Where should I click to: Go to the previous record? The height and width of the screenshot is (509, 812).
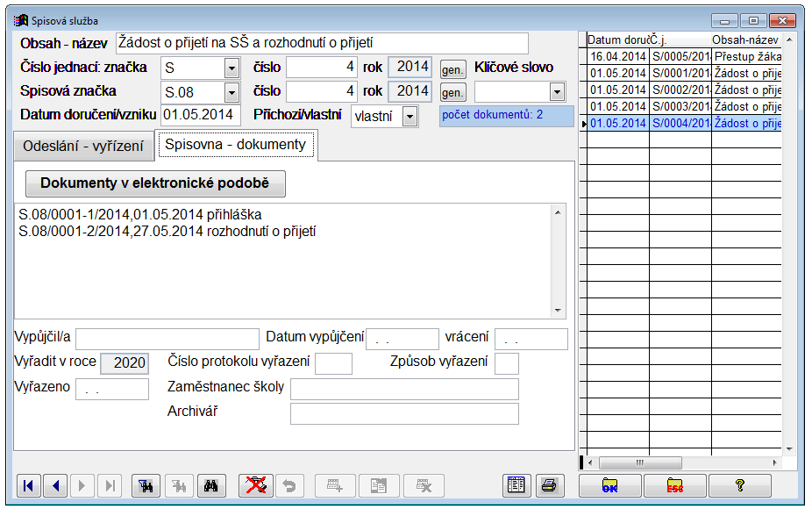click(55, 485)
